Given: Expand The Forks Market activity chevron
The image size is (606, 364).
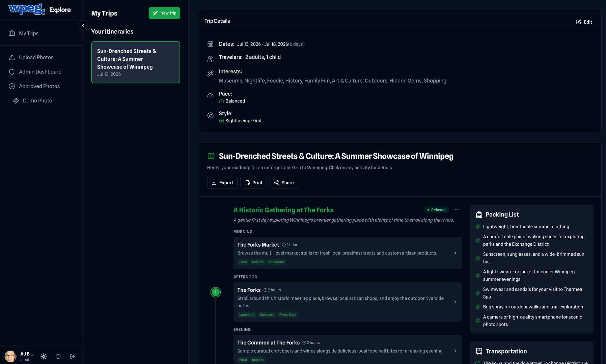Looking at the screenshot, I should point(455,253).
